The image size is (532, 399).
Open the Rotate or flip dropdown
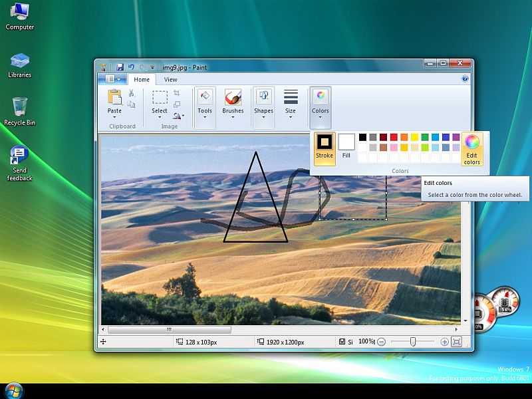click(178, 116)
